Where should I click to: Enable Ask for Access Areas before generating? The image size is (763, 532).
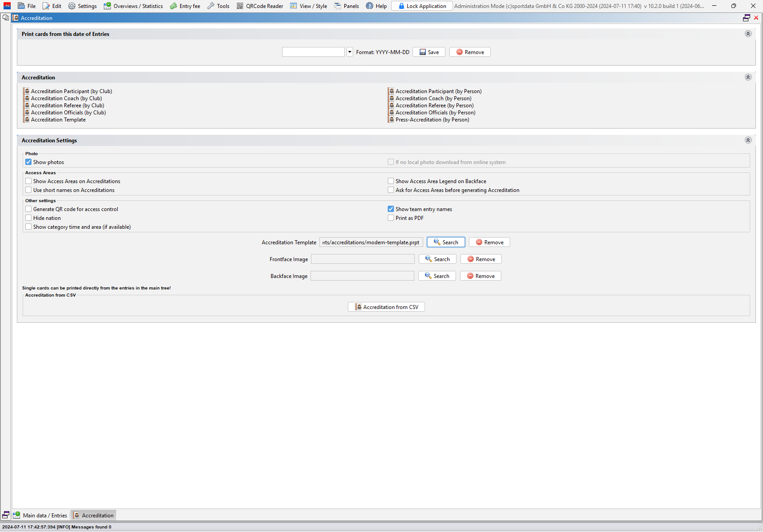[x=391, y=190]
